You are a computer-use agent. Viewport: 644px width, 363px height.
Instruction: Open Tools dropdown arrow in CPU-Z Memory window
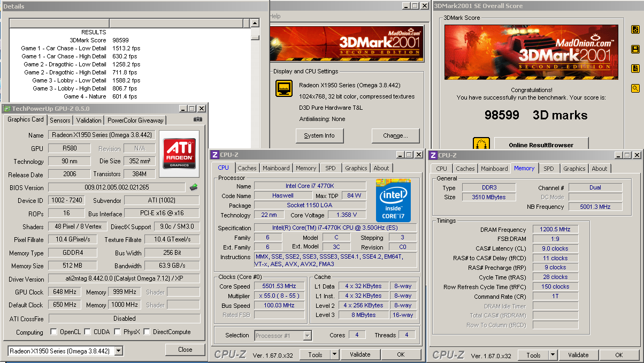coord(553,355)
